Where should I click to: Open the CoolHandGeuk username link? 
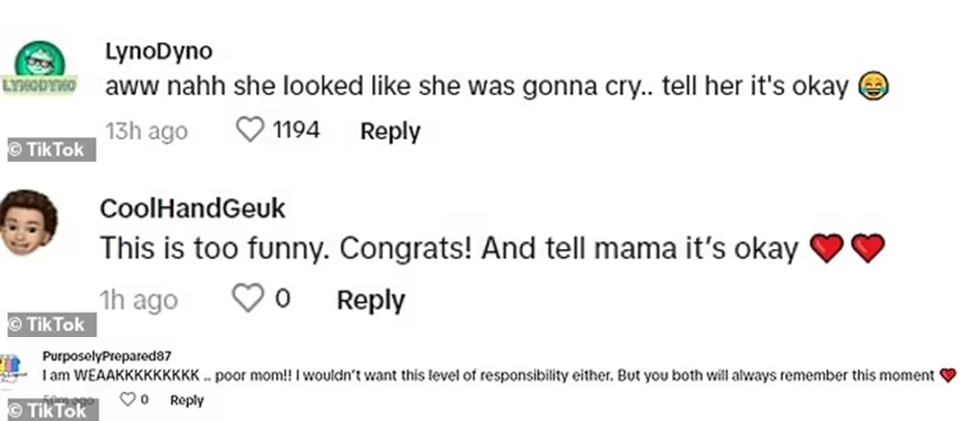[192, 208]
